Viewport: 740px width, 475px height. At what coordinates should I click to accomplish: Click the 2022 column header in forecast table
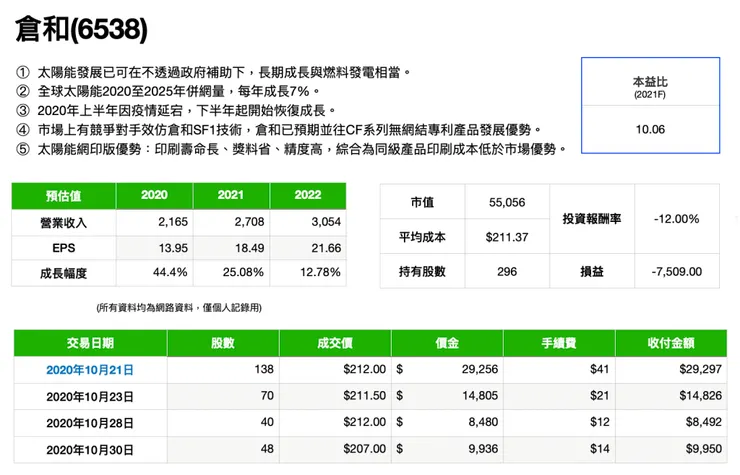[308, 195]
